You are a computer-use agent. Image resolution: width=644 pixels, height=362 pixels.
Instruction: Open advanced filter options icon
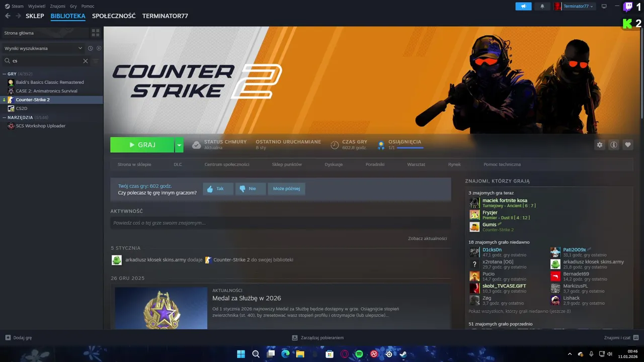96,61
